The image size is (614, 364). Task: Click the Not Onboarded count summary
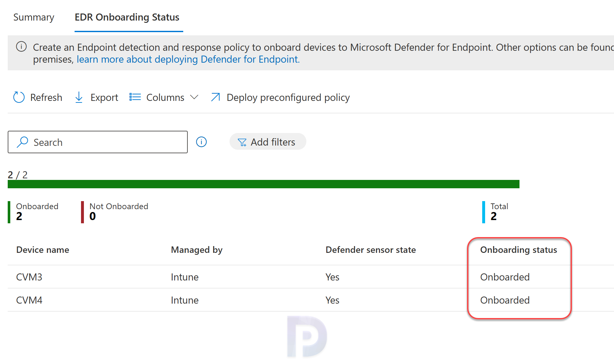(115, 212)
